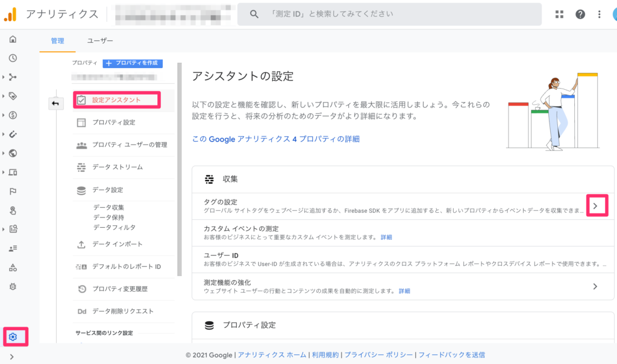Click the Admin gear icon at bottom left

point(13,336)
